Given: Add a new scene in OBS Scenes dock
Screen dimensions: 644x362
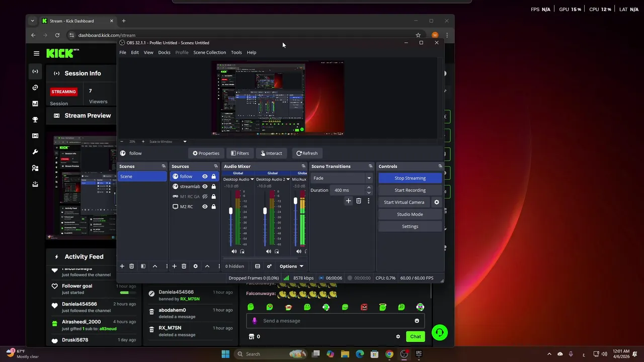Looking at the screenshot, I should point(122,266).
